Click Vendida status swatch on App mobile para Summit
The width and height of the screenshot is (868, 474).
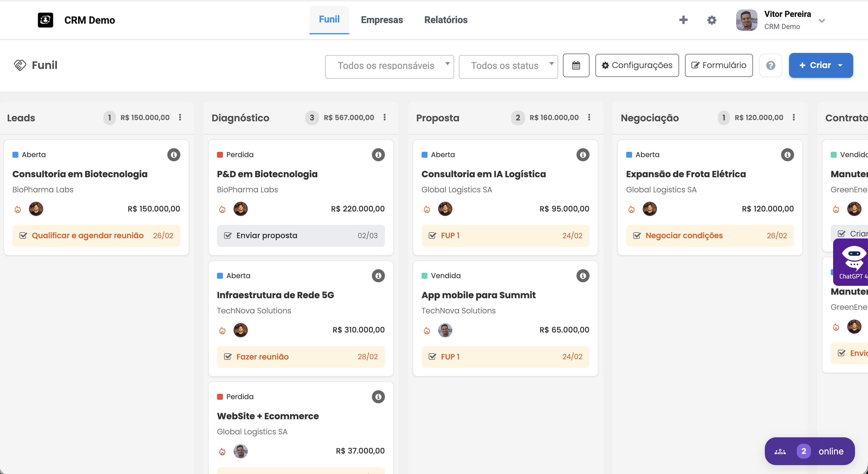click(425, 276)
